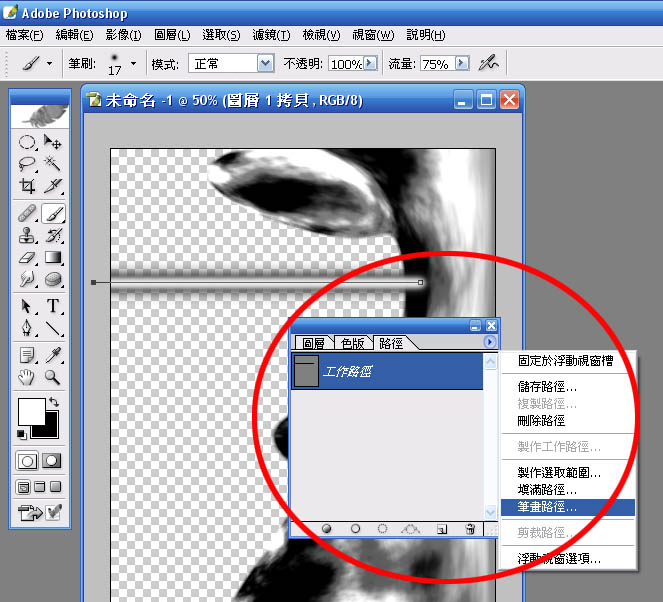Open the 模式 blending mode dropdown
The height and width of the screenshot is (602, 663).
(x=265, y=63)
